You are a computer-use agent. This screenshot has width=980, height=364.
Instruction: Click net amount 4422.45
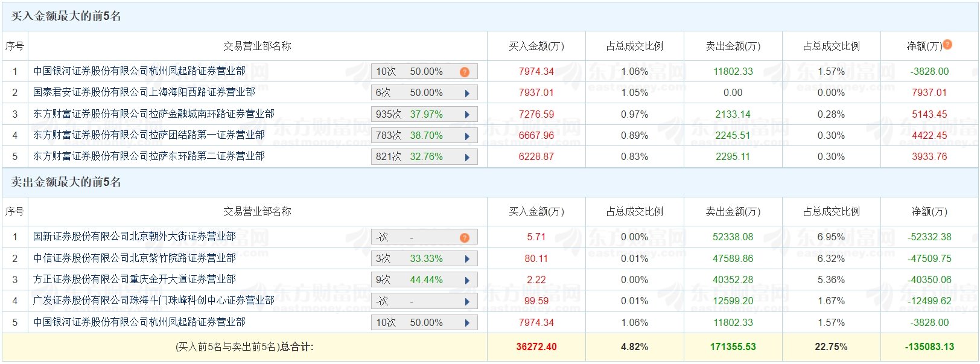[929, 136]
